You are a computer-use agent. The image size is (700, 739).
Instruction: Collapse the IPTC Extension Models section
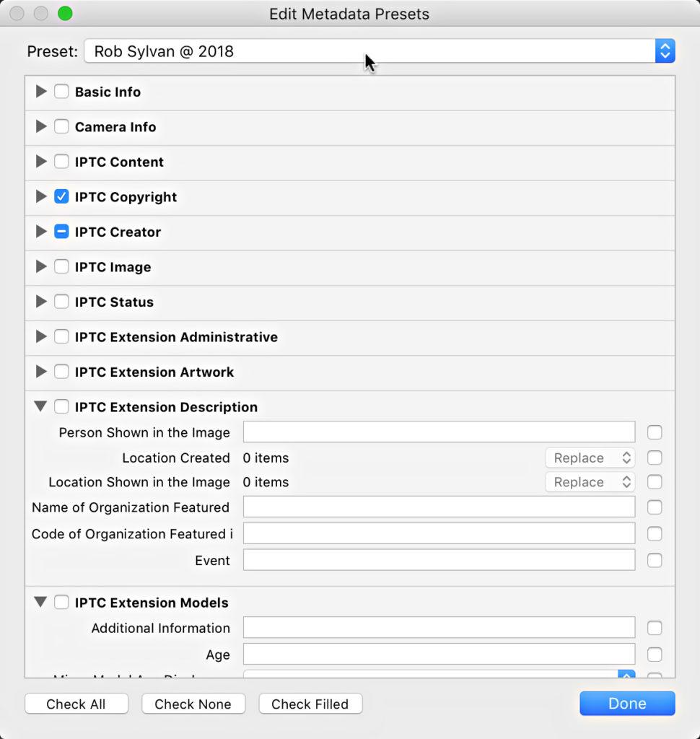41,602
